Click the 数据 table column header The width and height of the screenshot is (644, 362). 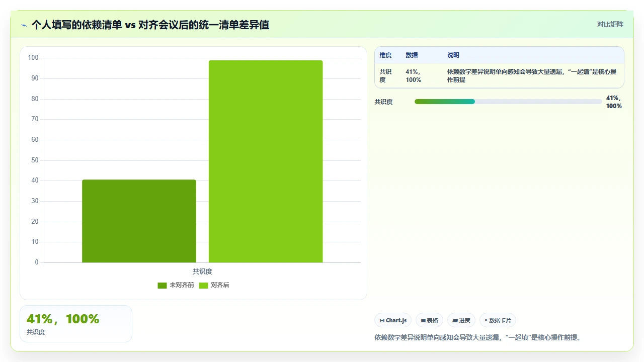tap(412, 55)
